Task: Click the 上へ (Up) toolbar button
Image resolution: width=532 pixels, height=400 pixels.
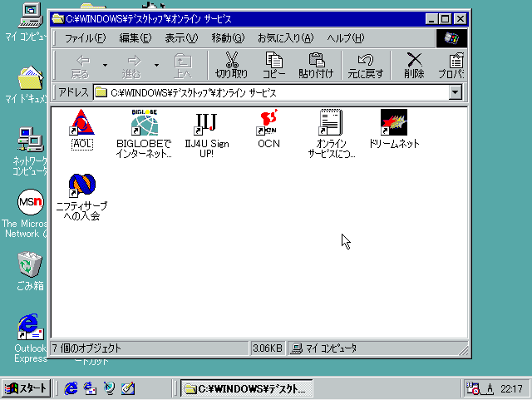Action: [183, 65]
